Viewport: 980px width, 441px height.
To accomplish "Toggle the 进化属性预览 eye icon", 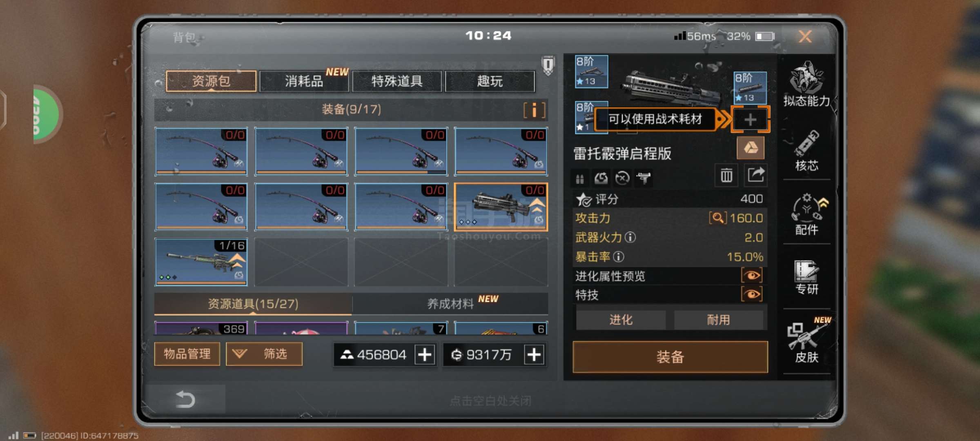I will 752,276.
